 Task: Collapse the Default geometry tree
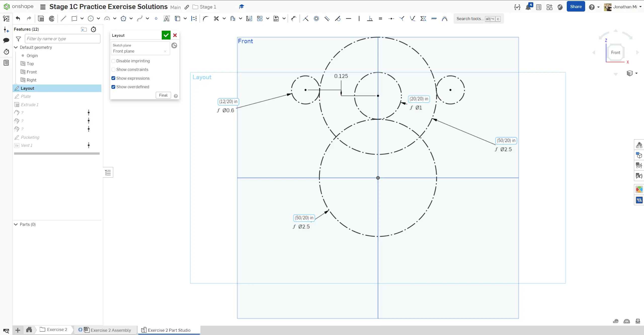(16, 47)
